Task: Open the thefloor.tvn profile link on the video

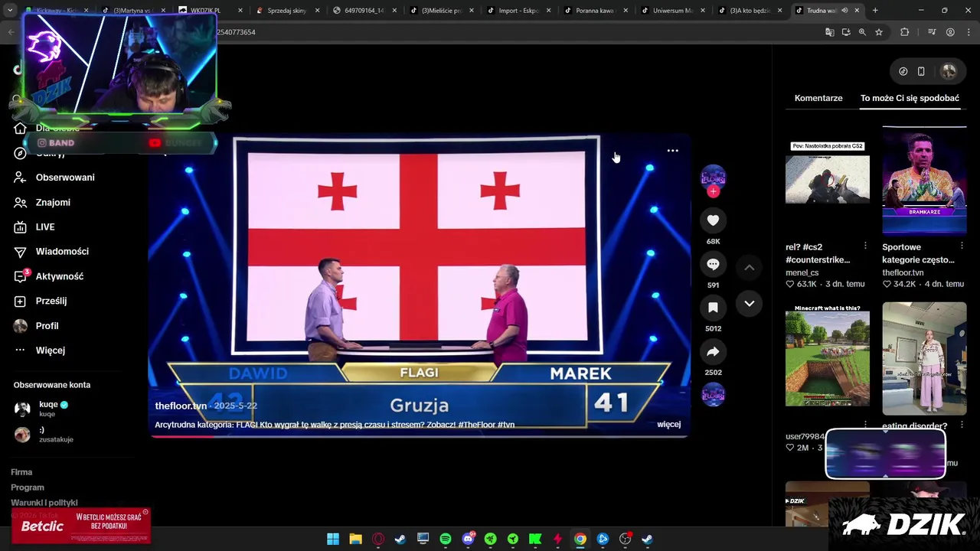Action: coord(181,406)
